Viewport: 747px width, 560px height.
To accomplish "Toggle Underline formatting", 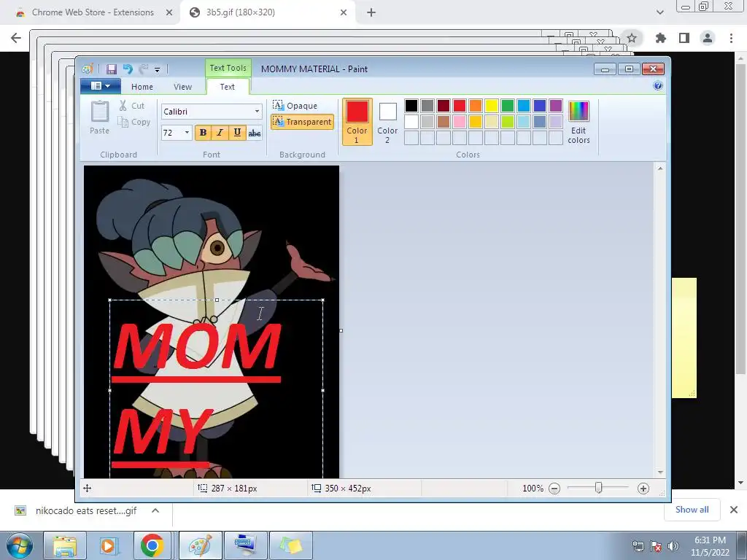I will (237, 133).
